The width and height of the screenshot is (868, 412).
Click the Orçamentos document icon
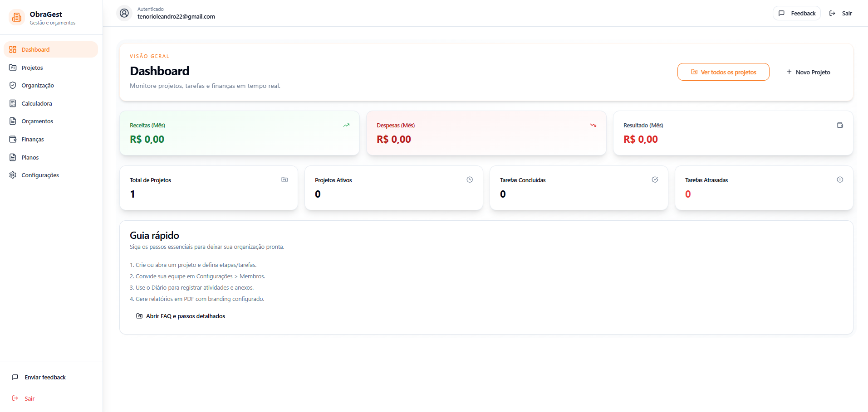pyautogui.click(x=13, y=121)
